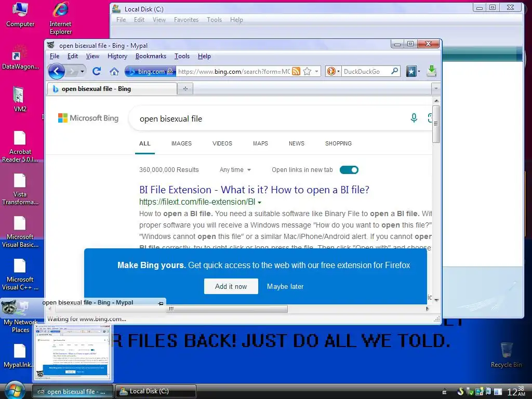532x399 pixels.
Task: Open the downloads green arrow button
Action: (x=431, y=71)
